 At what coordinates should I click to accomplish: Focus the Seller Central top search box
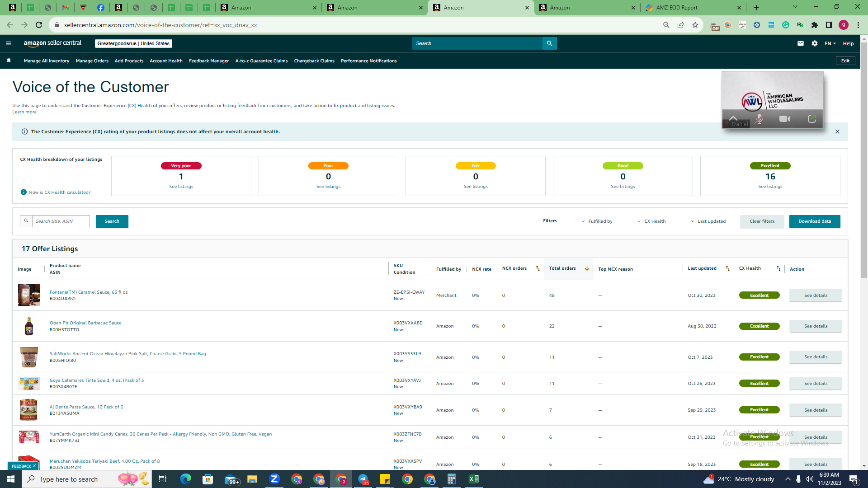point(477,43)
